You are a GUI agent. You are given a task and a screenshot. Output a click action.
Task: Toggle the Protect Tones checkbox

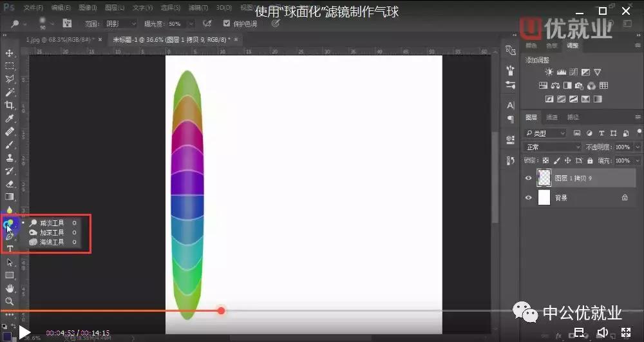[226, 23]
